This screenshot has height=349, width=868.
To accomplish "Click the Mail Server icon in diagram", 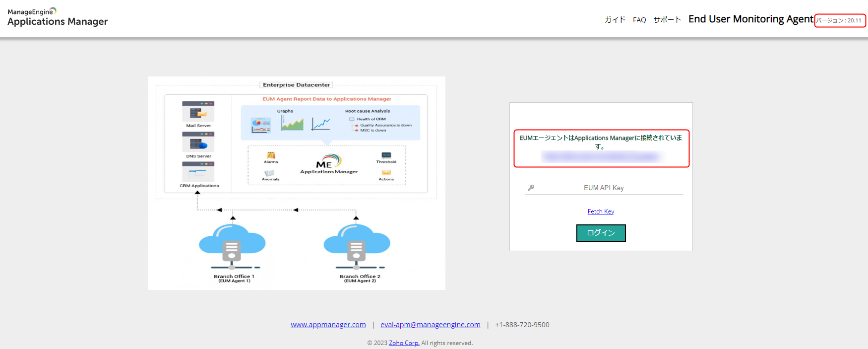I will point(198,112).
